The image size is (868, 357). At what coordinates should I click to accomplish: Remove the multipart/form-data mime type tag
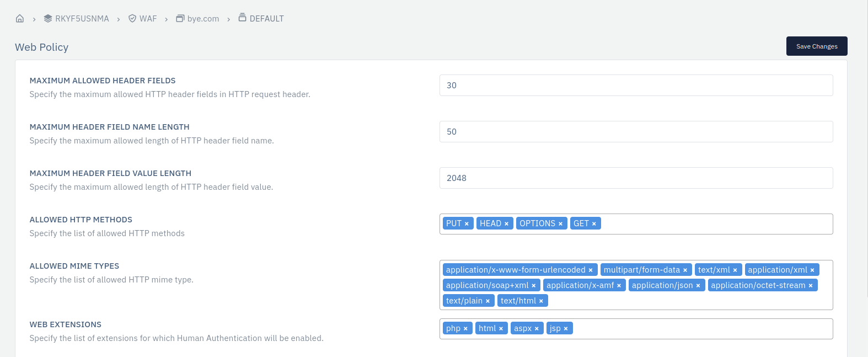click(685, 270)
